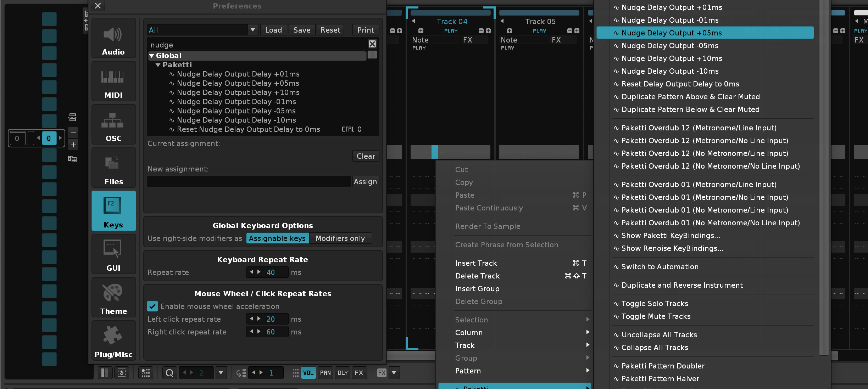The height and width of the screenshot is (389, 868).
Task: Collapse the Global tree category
Action: tap(152, 56)
